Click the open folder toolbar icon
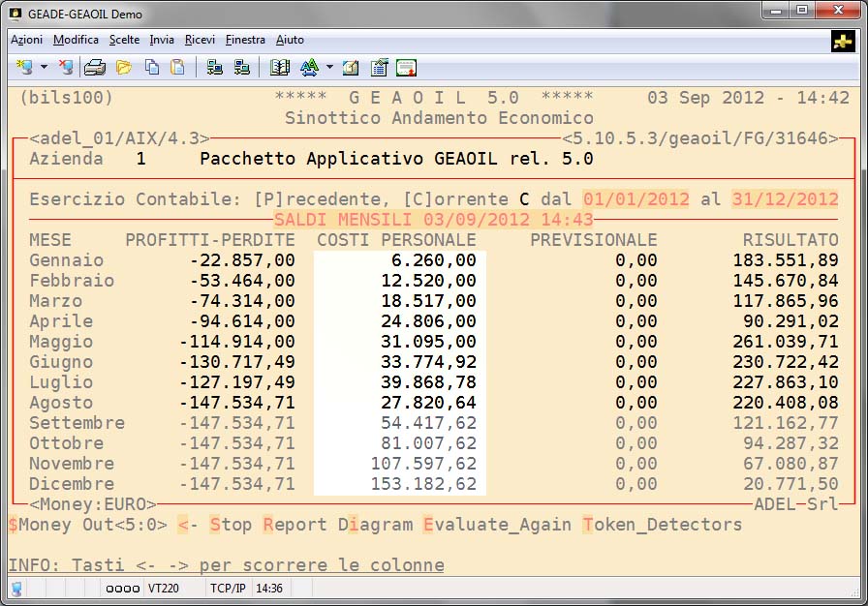This screenshot has width=868, height=606. pos(124,68)
